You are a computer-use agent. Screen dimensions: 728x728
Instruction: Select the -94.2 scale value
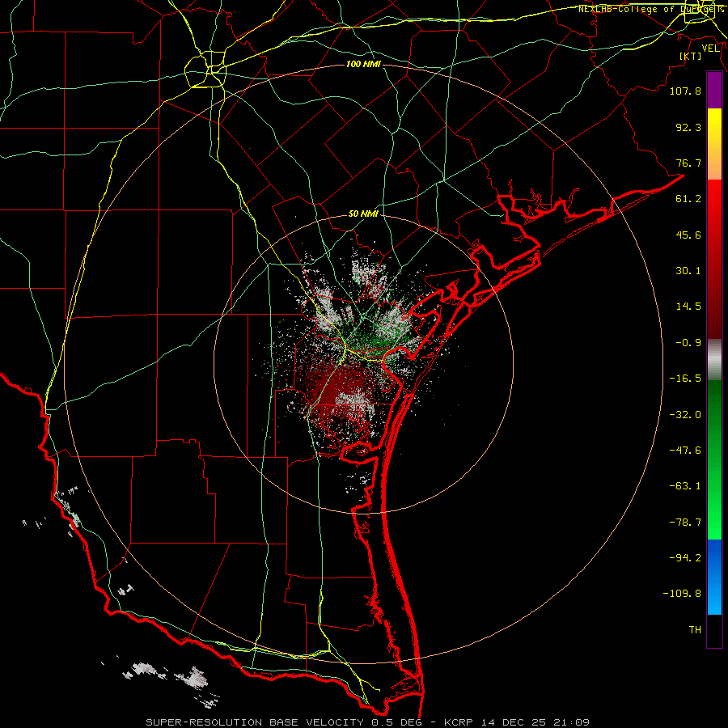tap(685, 558)
